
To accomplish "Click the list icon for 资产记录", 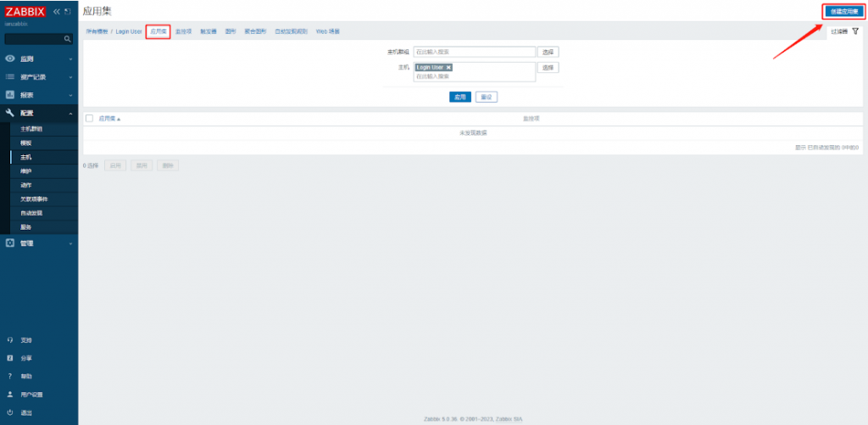I will (x=10, y=77).
